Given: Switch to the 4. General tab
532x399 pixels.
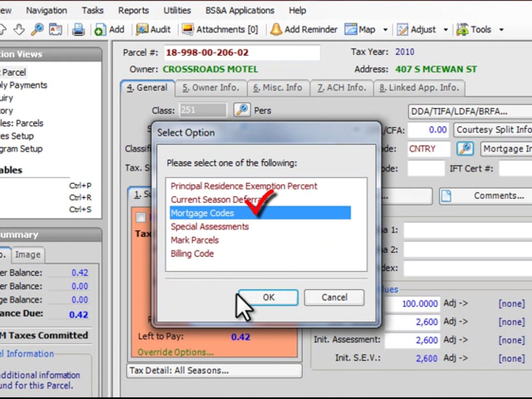Looking at the screenshot, I should [x=147, y=88].
